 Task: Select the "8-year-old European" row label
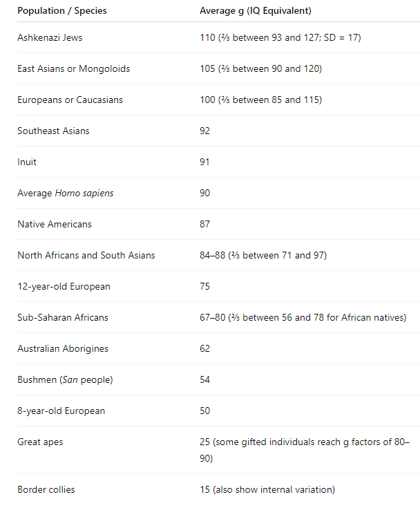click(x=61, y=411)
